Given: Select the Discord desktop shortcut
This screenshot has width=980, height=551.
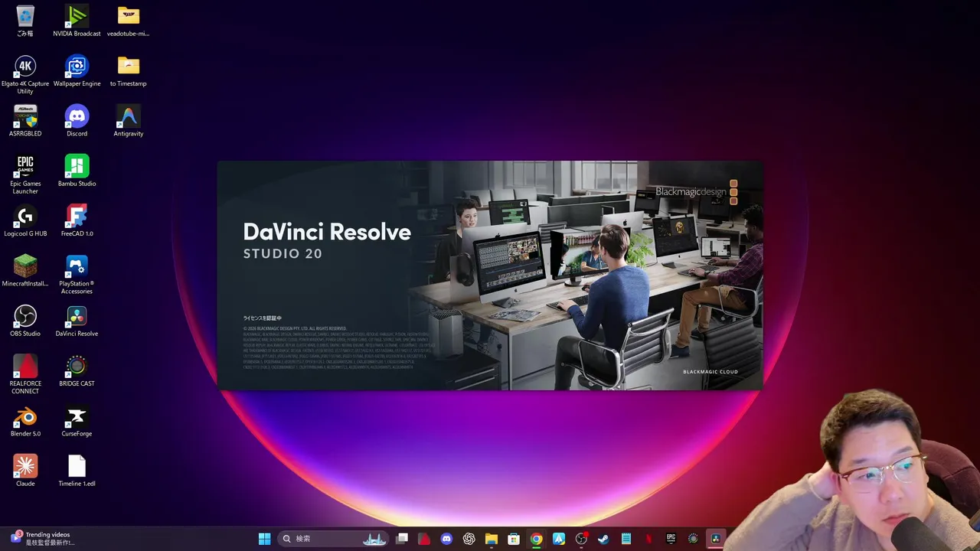Looking at the screenshot, I should 77,120.
